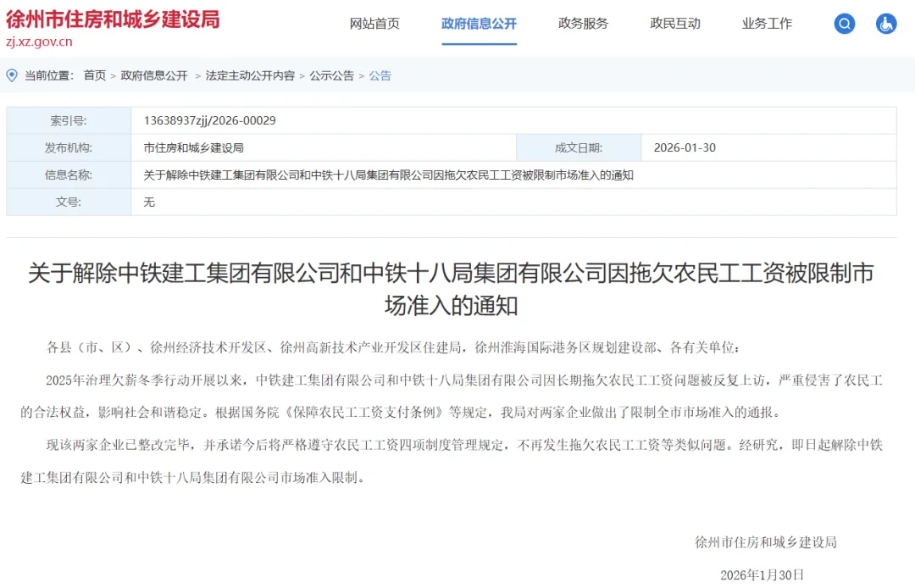Open the 网站首页 navigation tab
915x588 pixels.
374,24
